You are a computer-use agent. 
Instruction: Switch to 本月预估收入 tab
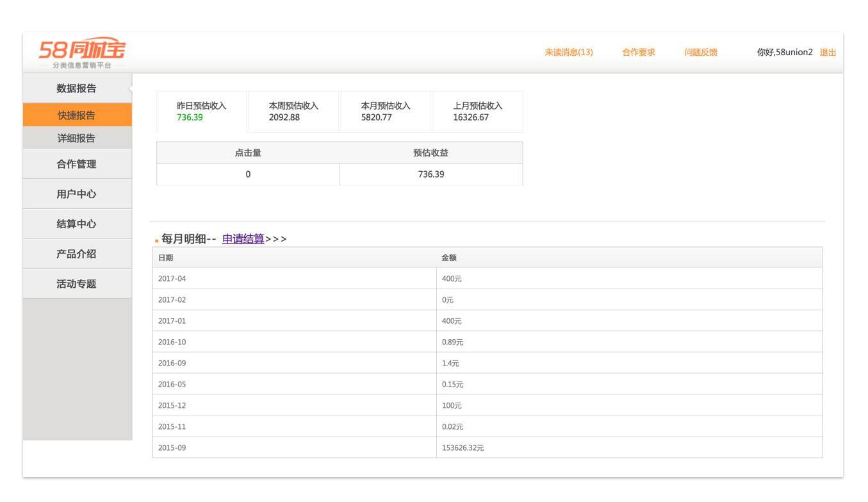[386, 112]
